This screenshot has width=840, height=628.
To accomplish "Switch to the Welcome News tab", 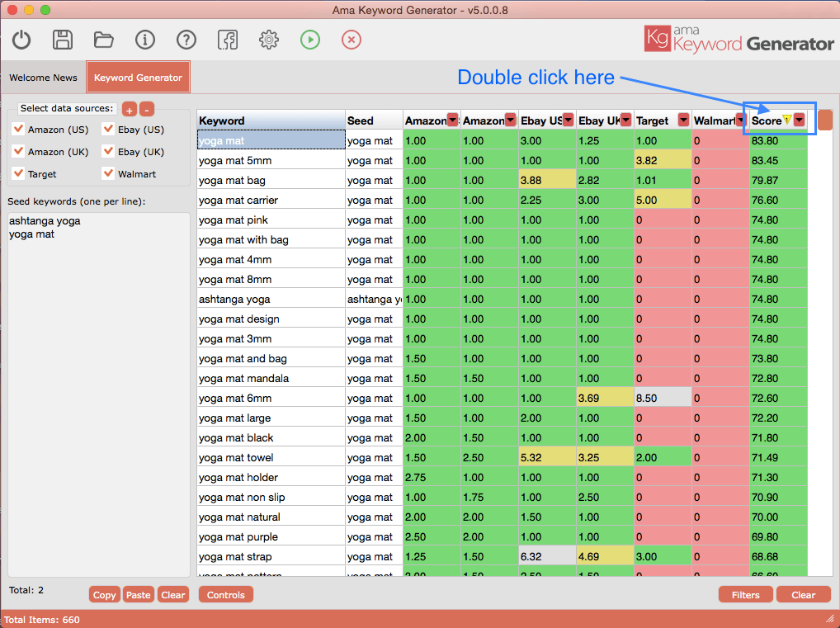I will pos(44,78).
